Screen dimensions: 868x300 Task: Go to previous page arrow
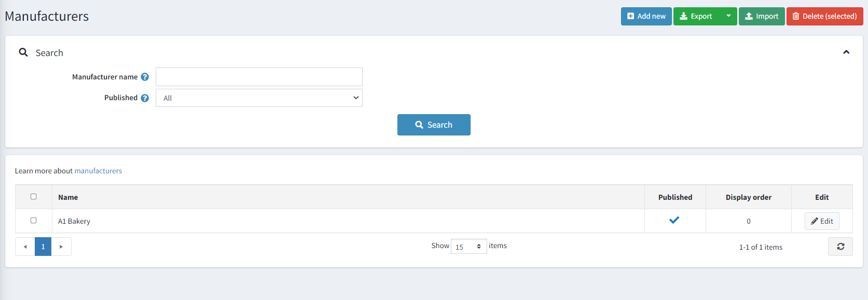click(25, 247)
